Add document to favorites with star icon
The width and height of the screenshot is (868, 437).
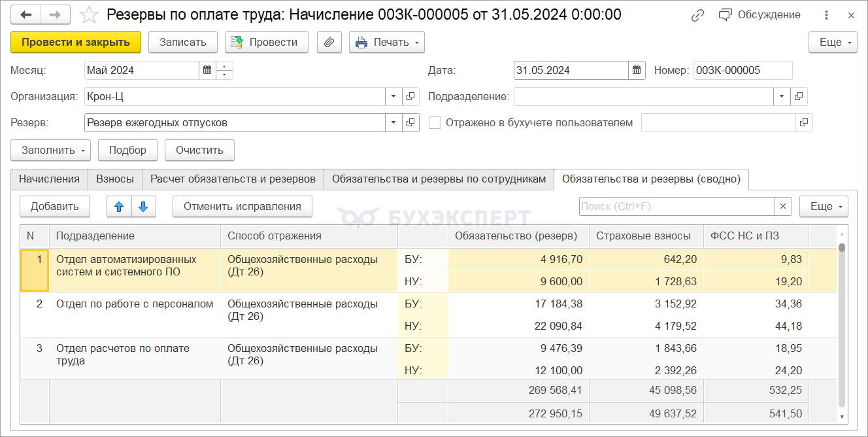click(x=89, y=14)
